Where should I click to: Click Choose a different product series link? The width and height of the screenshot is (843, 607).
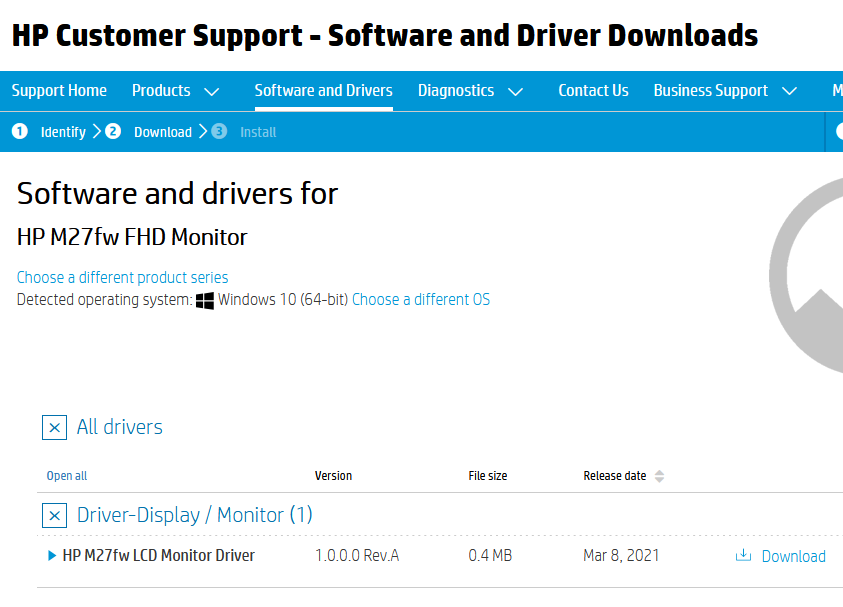point(122,277)
